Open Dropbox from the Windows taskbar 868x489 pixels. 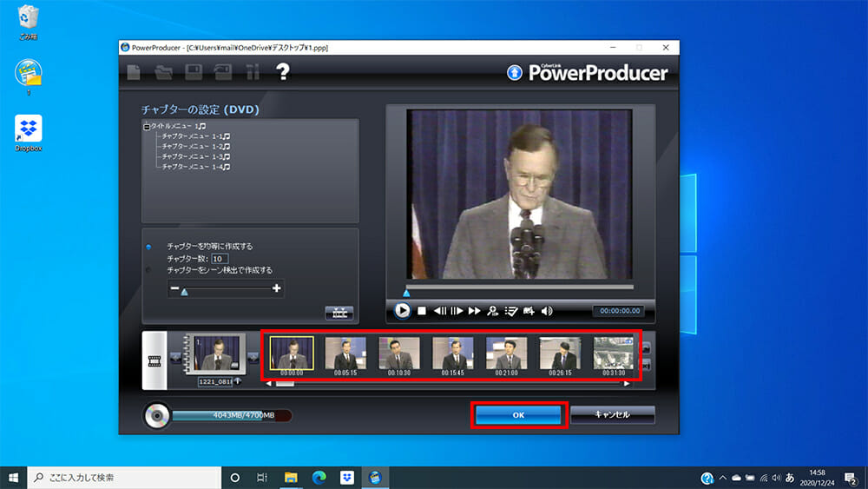[346, 478]
